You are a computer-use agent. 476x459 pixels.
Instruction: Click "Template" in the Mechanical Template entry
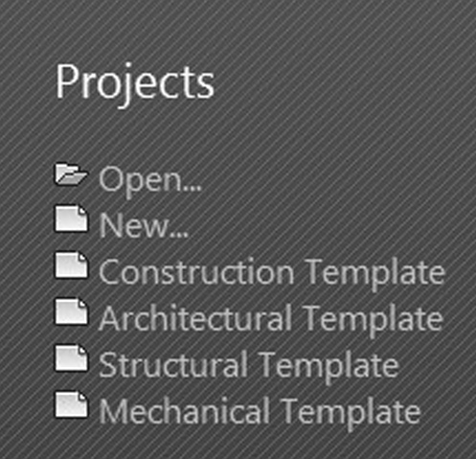[351, 414]
